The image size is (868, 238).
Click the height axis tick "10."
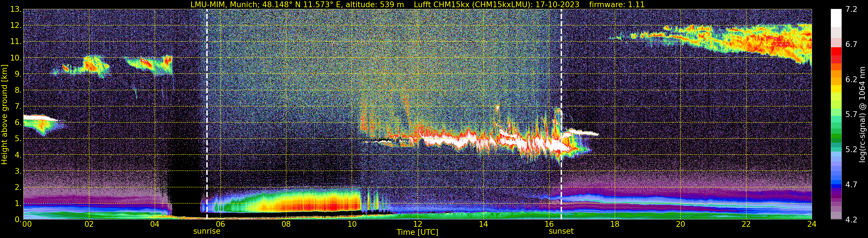[16, 58]
